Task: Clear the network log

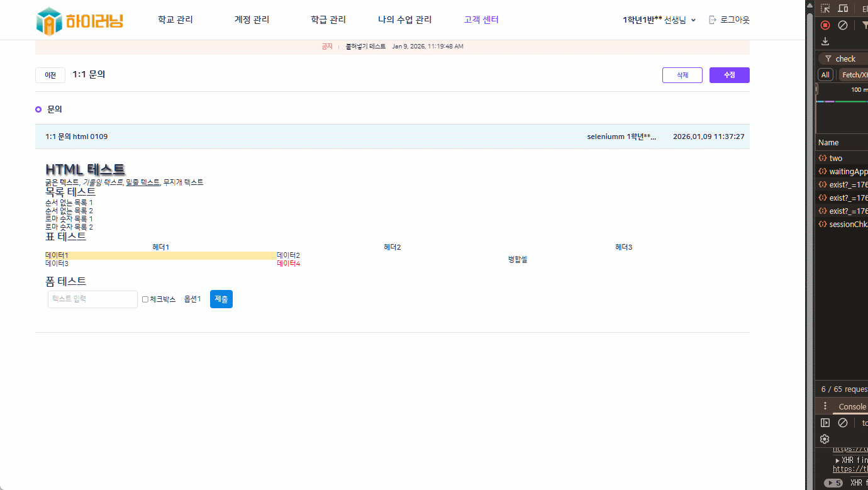Action: coord(843,25)
